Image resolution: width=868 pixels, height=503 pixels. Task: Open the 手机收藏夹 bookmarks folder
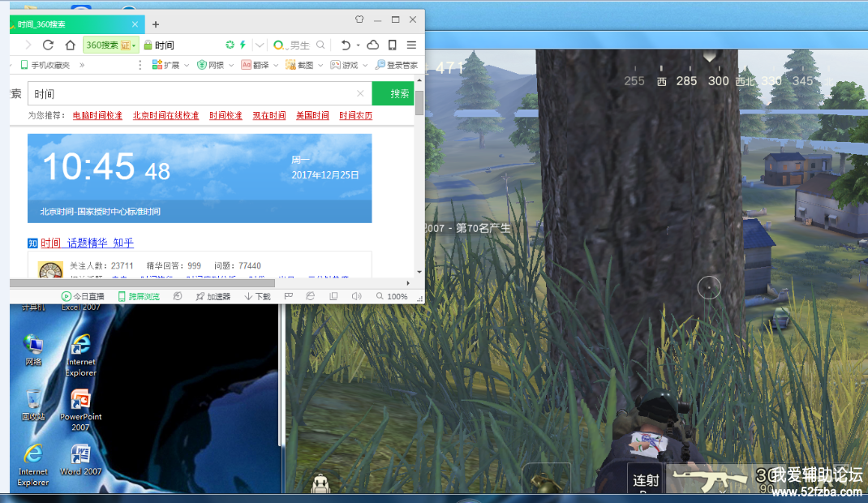[x=45, y=65]
